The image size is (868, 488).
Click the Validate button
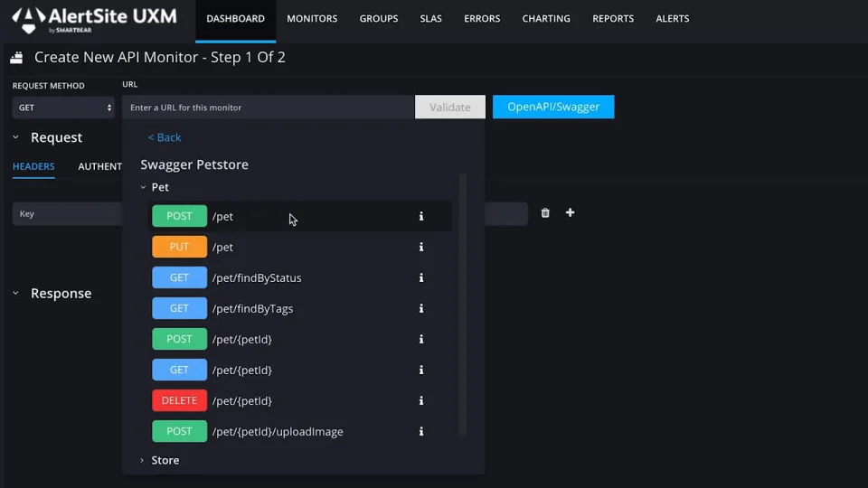(x=450, y=107)
